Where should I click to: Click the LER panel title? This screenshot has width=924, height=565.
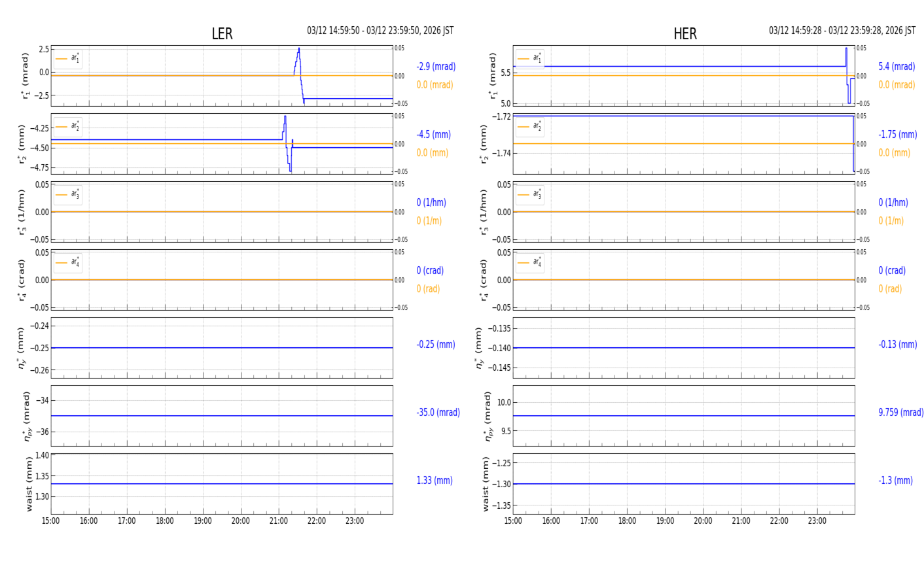click(x=222, y=34)
